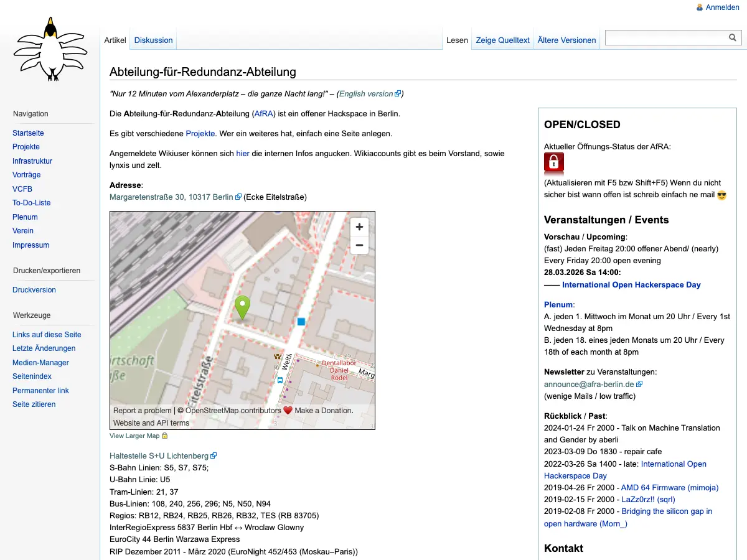Click the AfRA link in intro sentence
This screenshot has width=747, height=560.
point(265,114)
